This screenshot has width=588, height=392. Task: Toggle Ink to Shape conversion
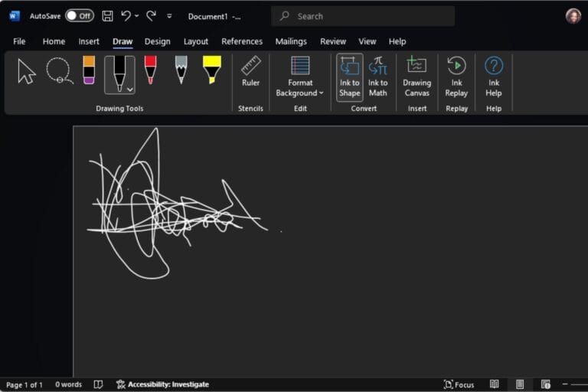pos(350,77)
